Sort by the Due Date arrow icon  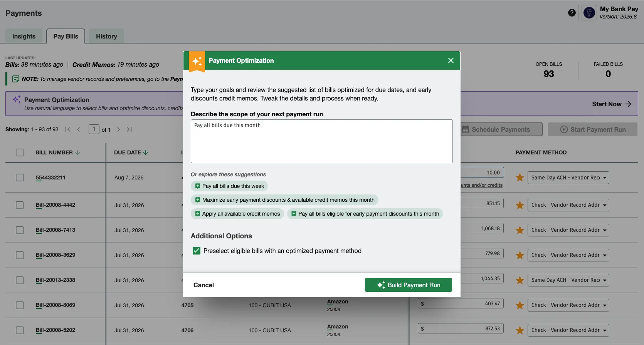point(146,152)
